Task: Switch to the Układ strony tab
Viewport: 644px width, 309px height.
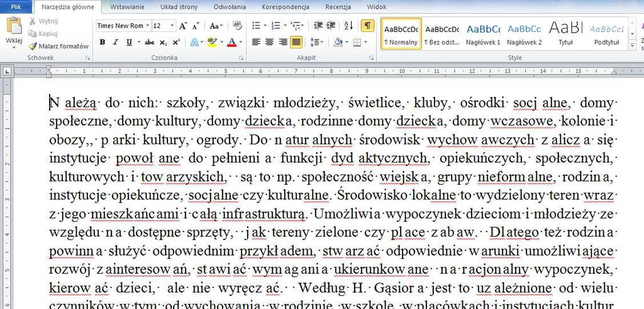Action: click(x=179, y=7)
